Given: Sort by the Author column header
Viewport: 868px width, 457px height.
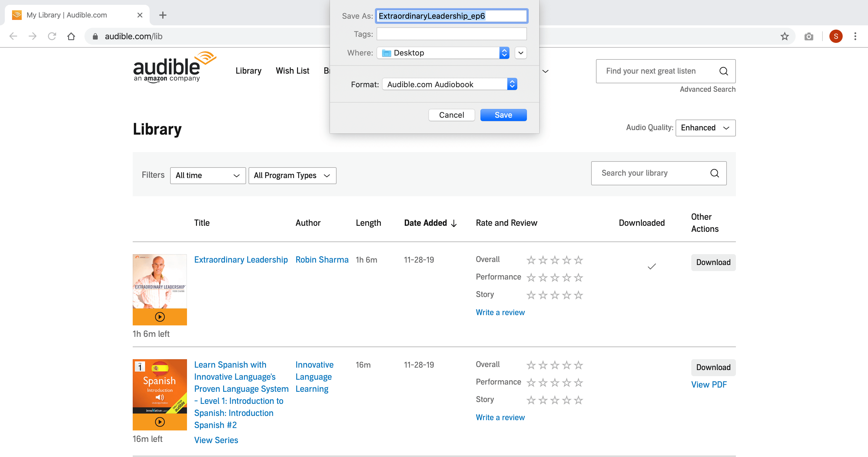Looking at the screenshot, I should [308, 223].
